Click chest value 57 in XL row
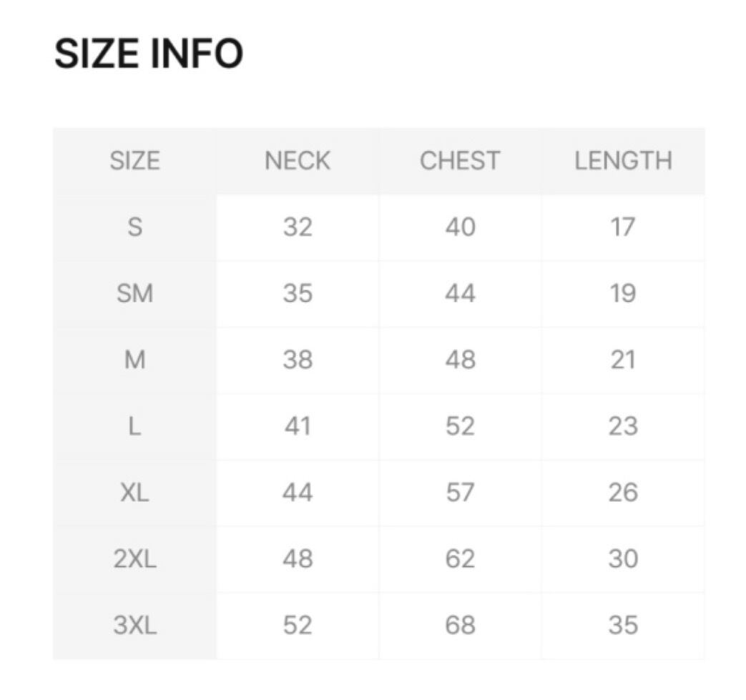The width and height of the screenshot is (746, 700). click(459, 493)
